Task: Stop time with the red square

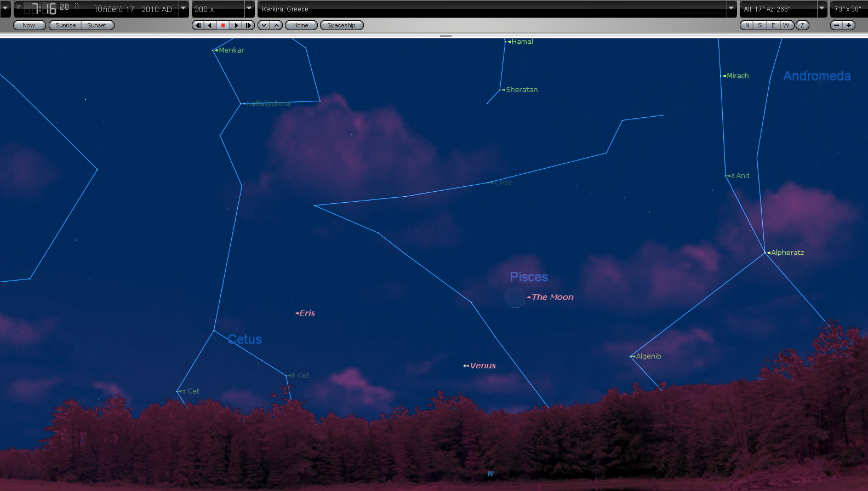Action: point(223,25)
